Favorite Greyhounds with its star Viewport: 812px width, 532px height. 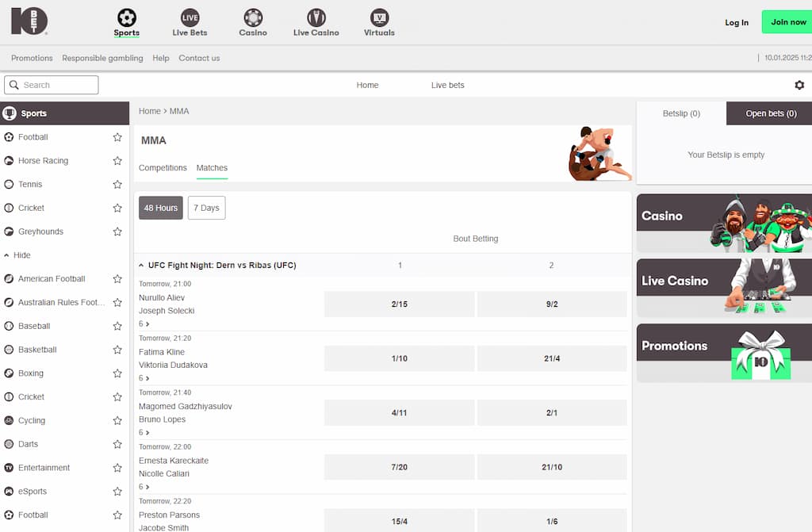click(x=117, y=232)
